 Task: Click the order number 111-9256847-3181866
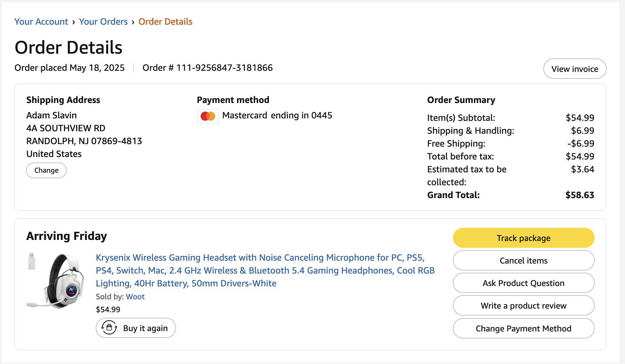224,68
